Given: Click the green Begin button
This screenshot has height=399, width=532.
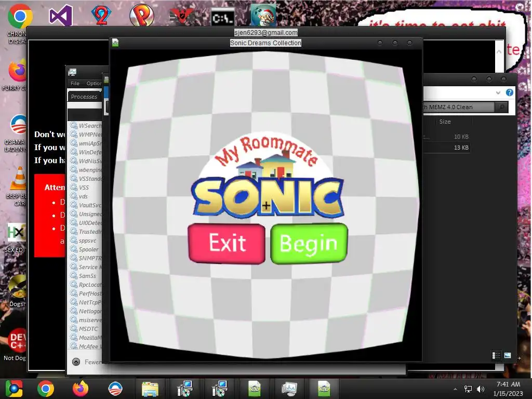Looking at the screenshot, I should click(309, 243).
